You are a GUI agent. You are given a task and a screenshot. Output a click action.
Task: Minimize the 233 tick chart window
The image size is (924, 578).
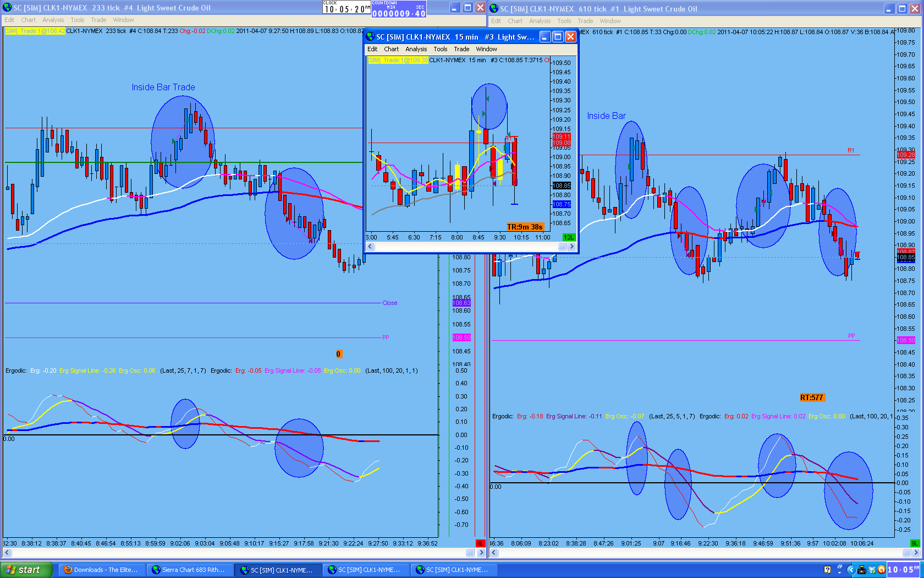pyautogui.click(x=455, y=8)
